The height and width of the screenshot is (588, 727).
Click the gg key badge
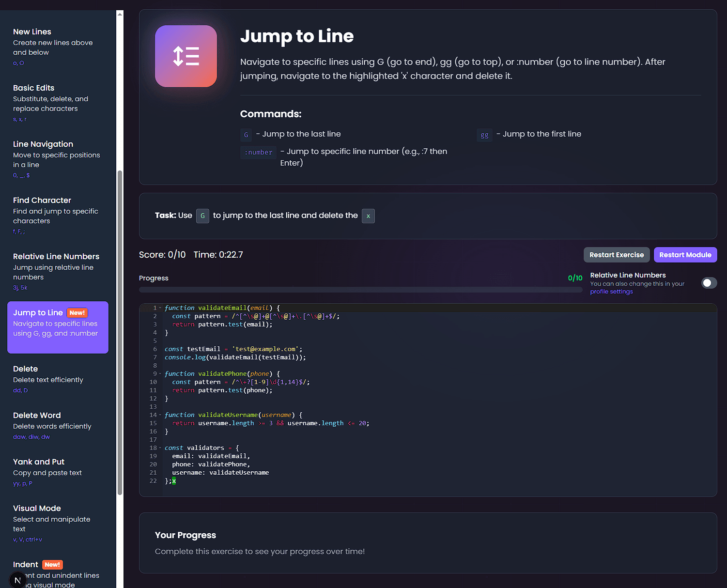484,135
